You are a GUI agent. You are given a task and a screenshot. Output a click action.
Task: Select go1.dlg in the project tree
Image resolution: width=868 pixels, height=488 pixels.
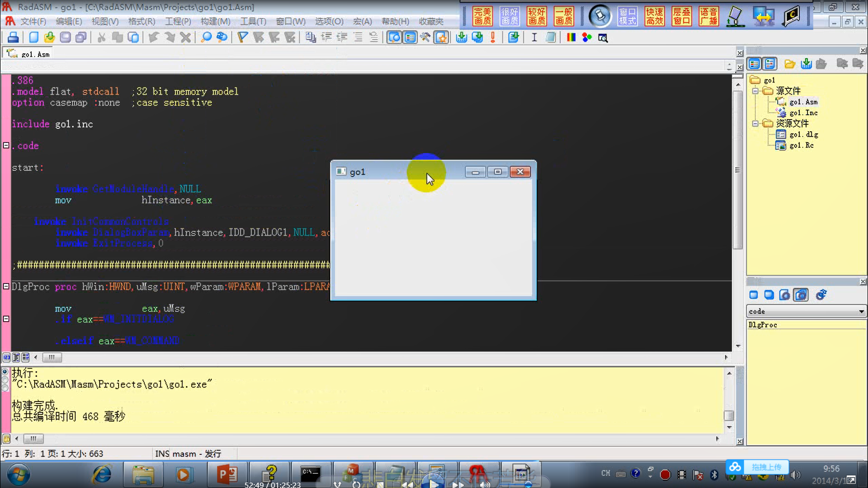(x=804, y=134)
